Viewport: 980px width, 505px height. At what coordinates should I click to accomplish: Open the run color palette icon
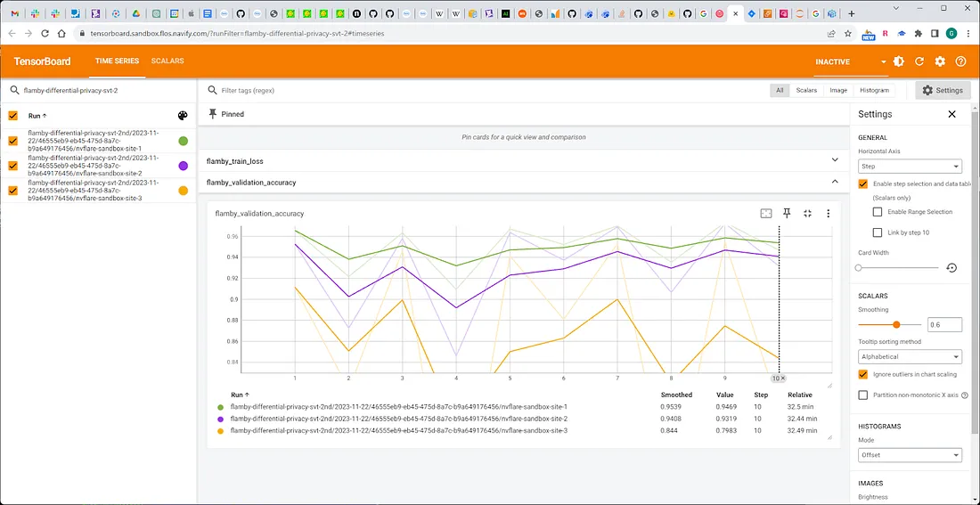[x=183, y=116]
